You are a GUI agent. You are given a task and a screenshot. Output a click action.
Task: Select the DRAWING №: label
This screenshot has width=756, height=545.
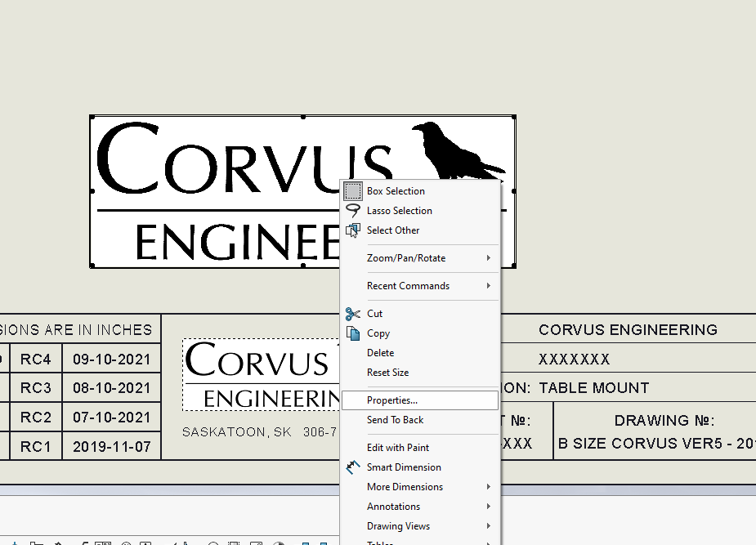coord(664,421)
